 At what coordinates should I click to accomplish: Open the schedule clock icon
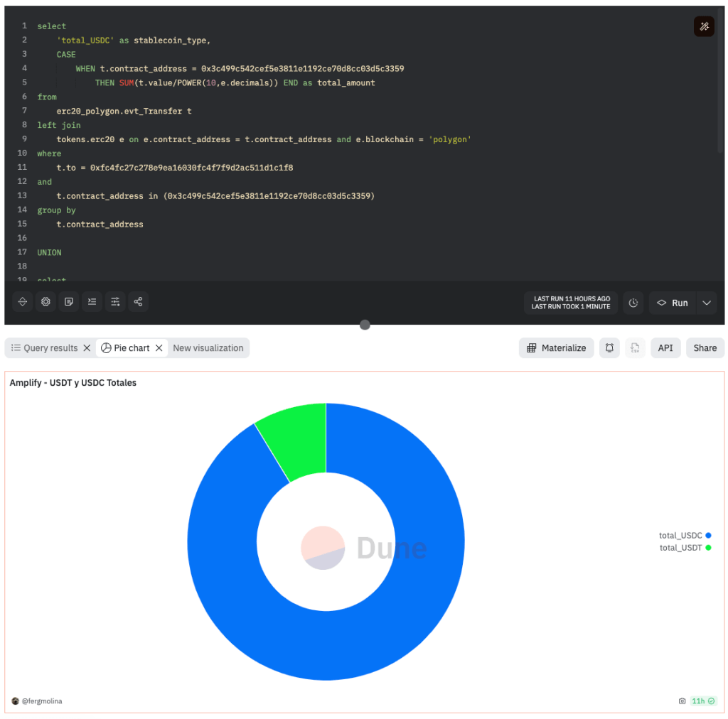(x=633, y=303)
